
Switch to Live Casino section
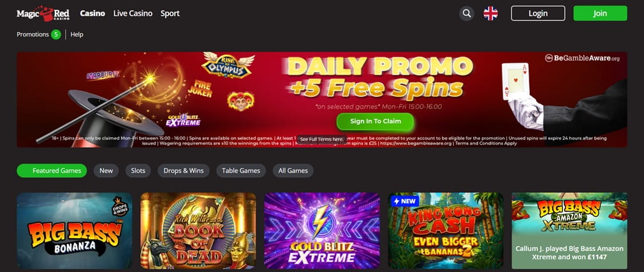133,13
